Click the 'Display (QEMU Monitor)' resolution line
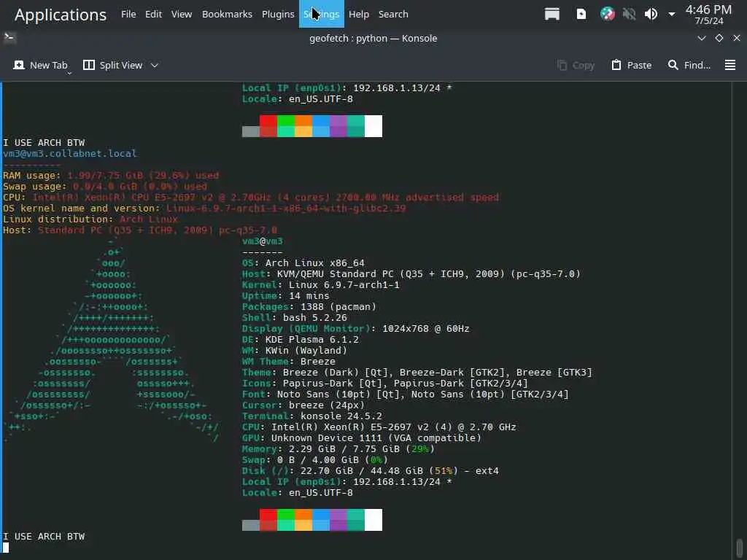The height and width of the screenshot is (560, 747). [355, 329]
